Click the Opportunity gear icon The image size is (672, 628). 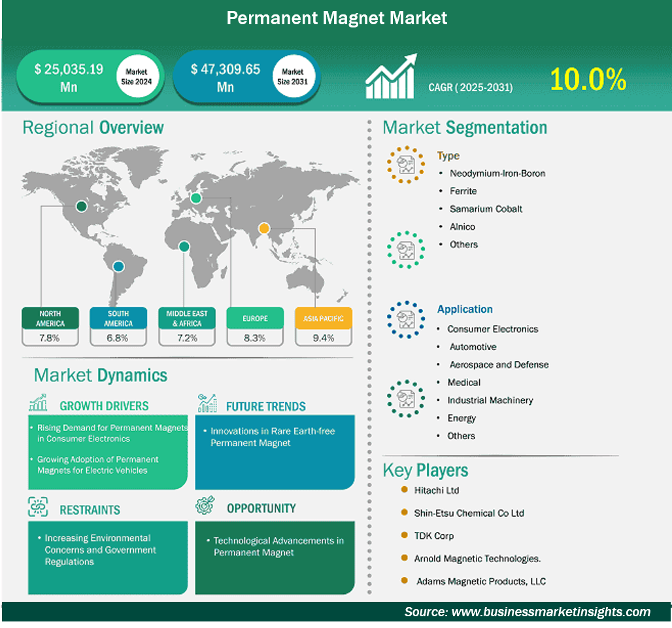(207, 506)
